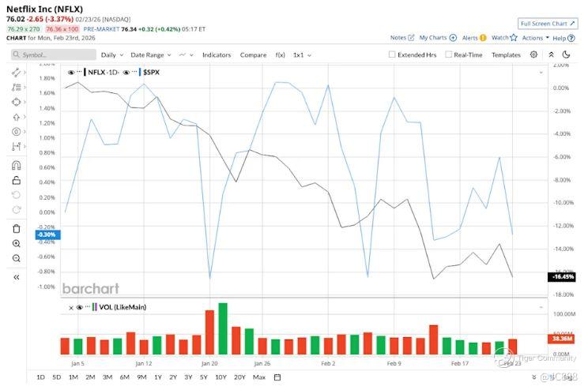588x390 pixels.
Task: Open the chart type line-style dropdown
Action: pyautogui.click(x=186, y=55)
